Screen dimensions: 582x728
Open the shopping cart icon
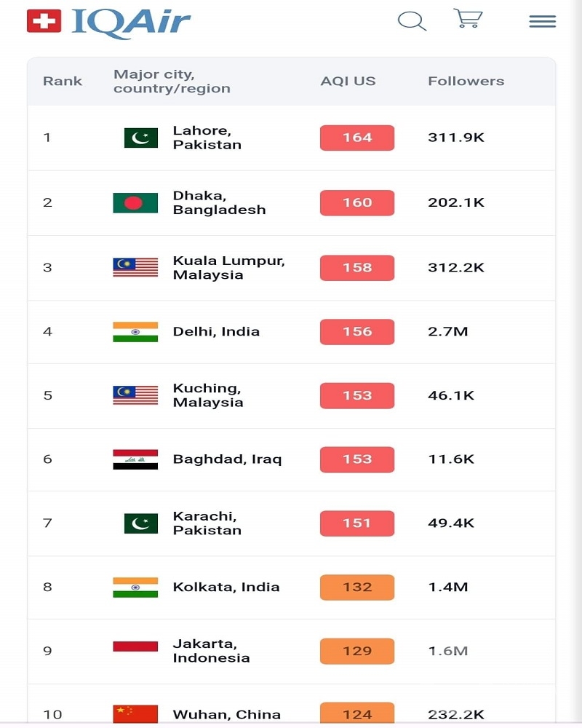(468, 19)
